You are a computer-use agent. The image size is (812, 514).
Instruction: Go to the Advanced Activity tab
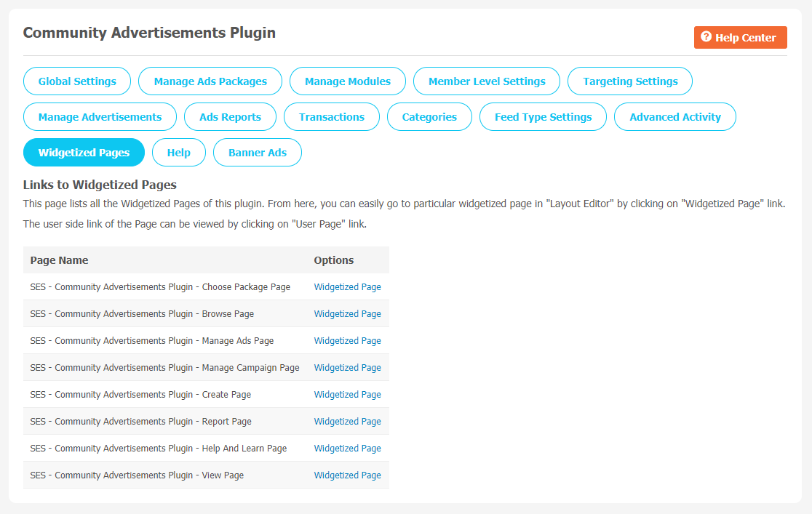pyautogui.click(x=675, y=117)
